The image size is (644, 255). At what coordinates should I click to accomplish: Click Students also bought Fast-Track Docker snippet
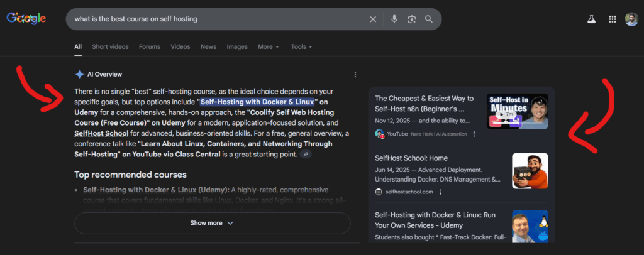click(x=441, y=237)
